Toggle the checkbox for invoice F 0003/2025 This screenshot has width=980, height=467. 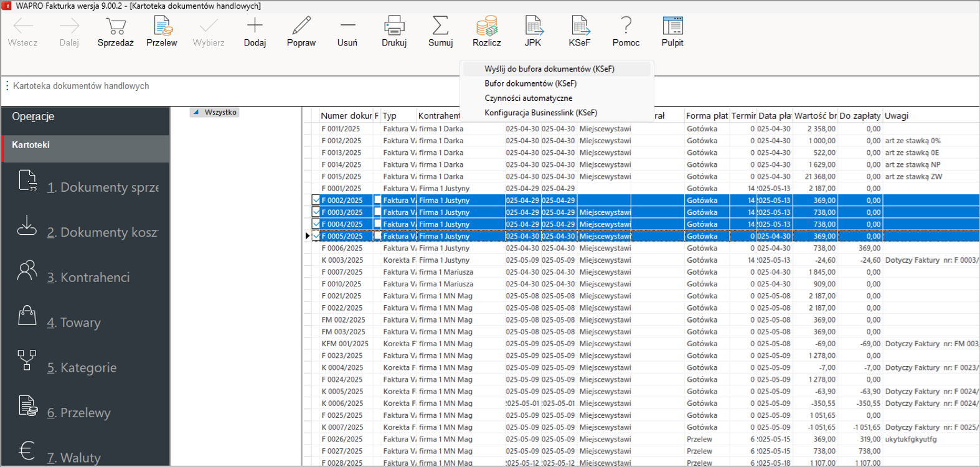click(x=316, y=212)
